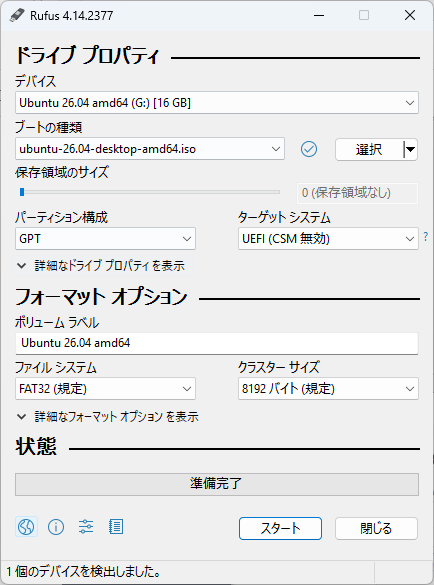Open the ファイル システム FAT32 dropdown
This screenshot has height=585, width=434.
[105, 389]
